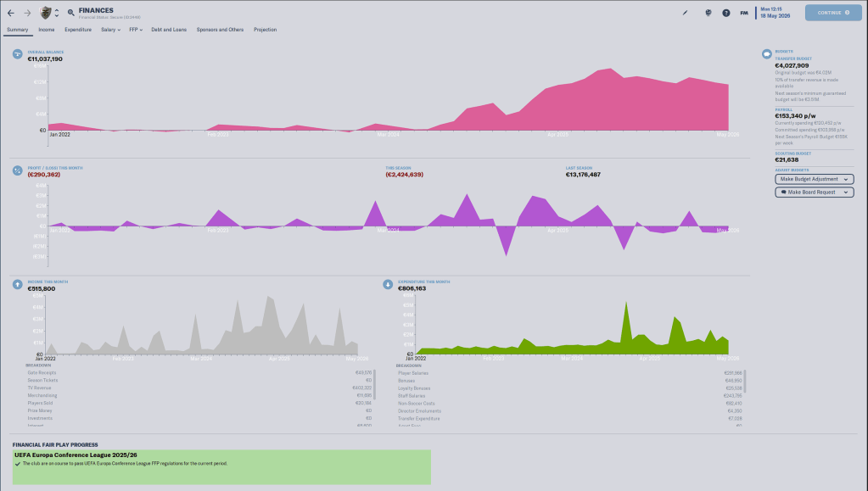
Task: Open the Make Budget Adjustment dropdown
Action: click(814, 179)
